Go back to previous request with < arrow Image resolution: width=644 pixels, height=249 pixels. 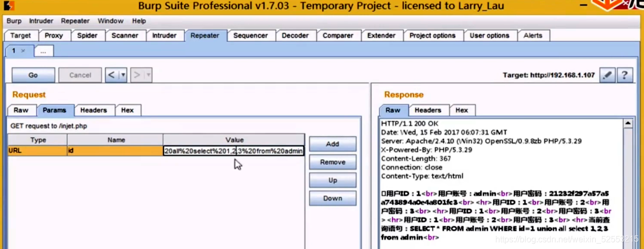112,75
